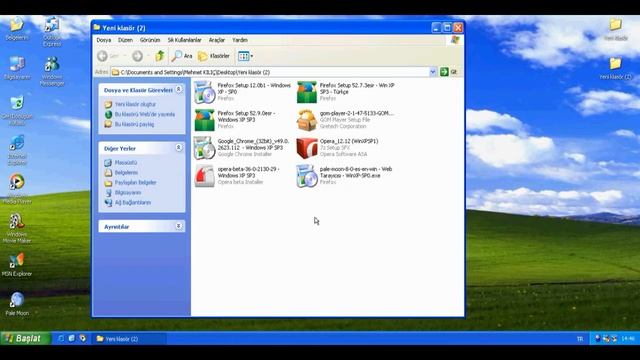Click the Başlat start button
The height and width of the screenshot is (360, 640).
tap(25, 338)
